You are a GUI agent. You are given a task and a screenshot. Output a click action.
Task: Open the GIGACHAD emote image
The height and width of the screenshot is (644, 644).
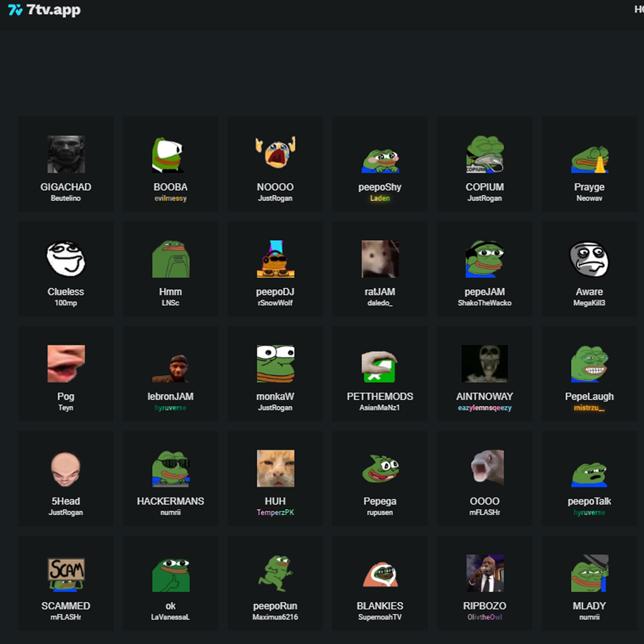(x=66, y=154)
